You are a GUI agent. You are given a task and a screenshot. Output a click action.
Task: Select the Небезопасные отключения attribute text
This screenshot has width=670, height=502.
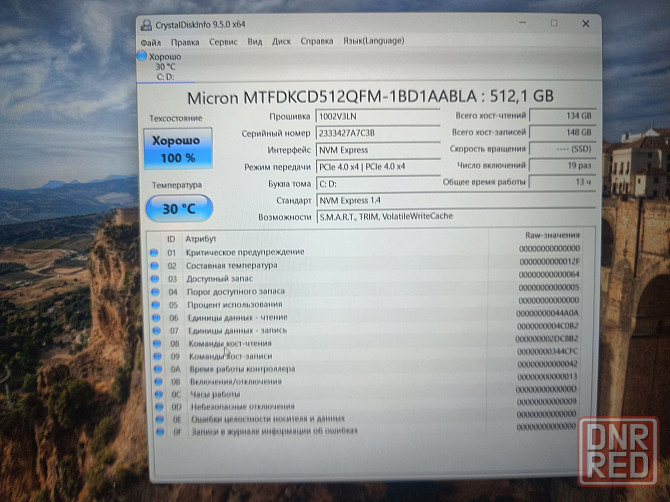(x=243, y=406)
